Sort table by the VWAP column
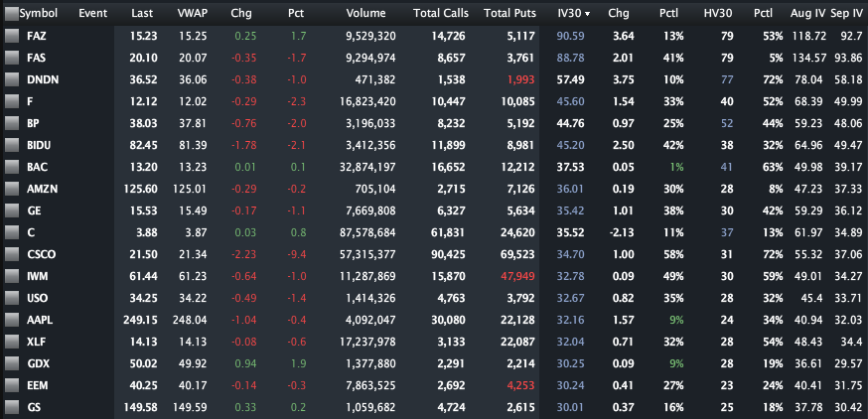Screen dimensions: 868x419 point(193,14)
